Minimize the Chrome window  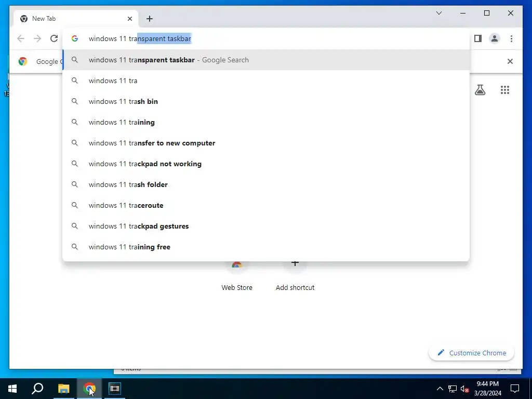pyautogui.click(x=463, y=13)
